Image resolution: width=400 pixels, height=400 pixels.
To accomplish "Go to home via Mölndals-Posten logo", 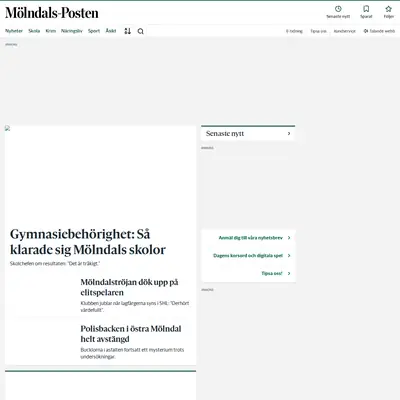I will tap(52, 13).
